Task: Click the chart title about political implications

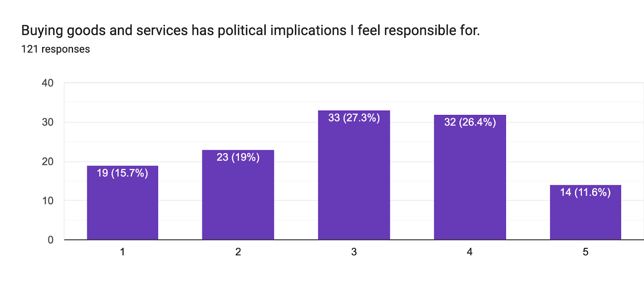Action: point(250,31)
